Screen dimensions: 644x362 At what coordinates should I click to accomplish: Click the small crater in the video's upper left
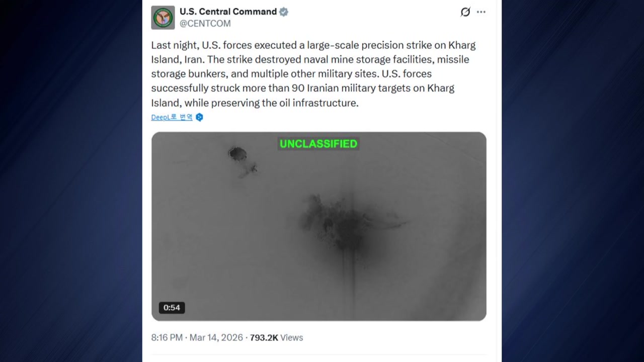(237, 153)
